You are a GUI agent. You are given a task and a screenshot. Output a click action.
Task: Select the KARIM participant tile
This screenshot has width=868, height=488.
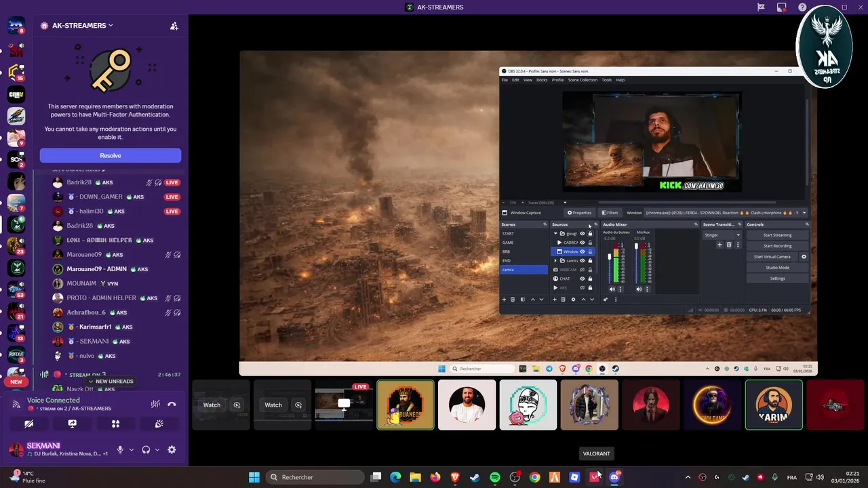click(x=774, y=405)
